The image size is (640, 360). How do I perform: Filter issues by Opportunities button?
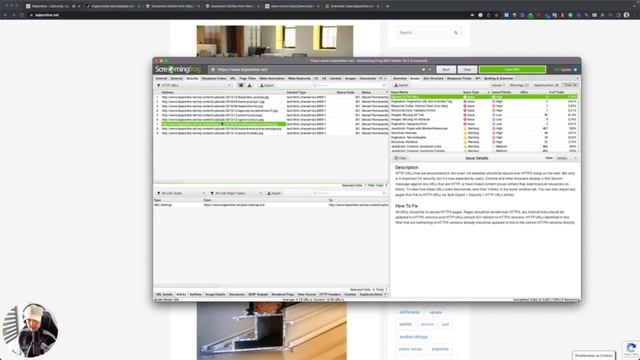546,85
